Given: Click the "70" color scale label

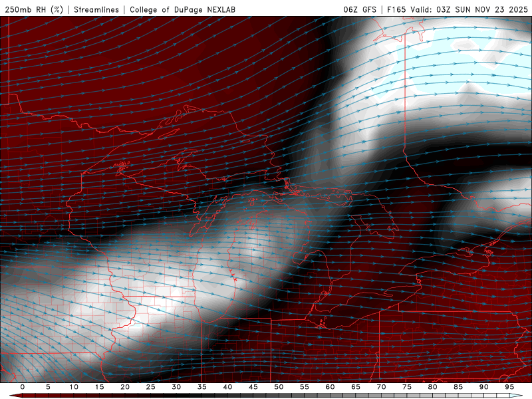Looking at the screenshot, I should tap(381, 387).
